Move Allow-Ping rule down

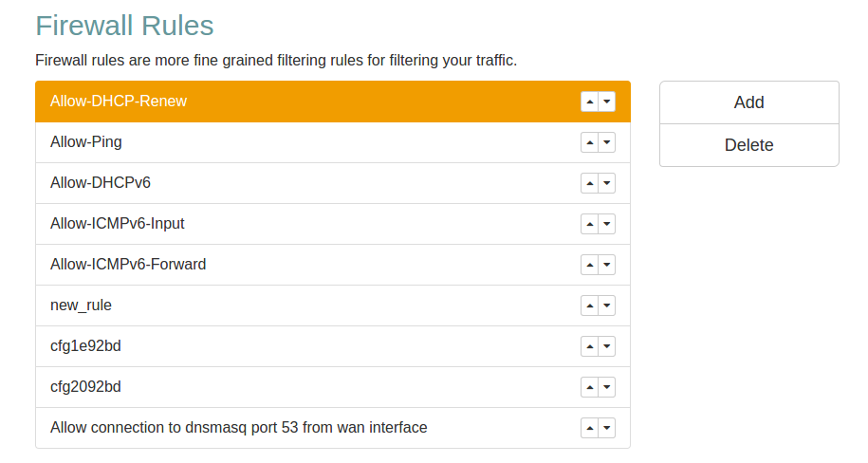607,142
